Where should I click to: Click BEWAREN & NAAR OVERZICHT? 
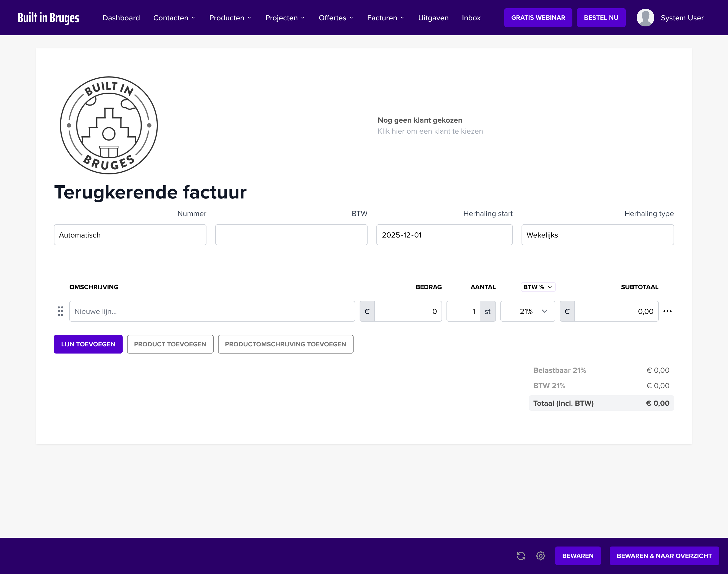click(664, 556)
